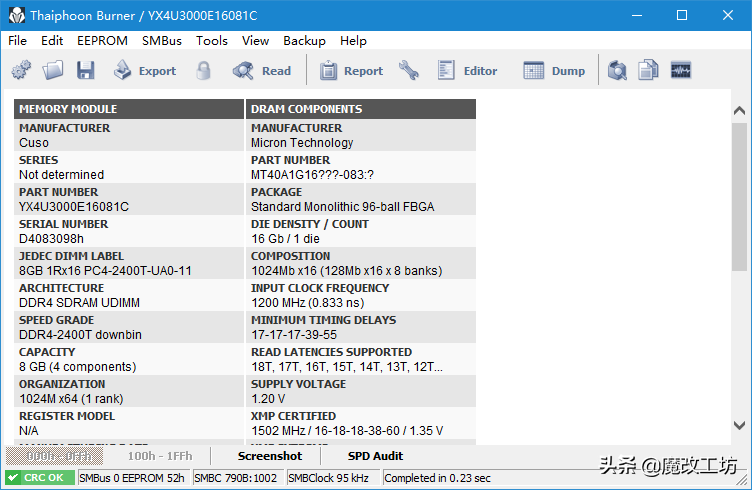Click the vertical scrollbar thumb
The width and height of the screenshot is (752, 490).
coord(739,197)
